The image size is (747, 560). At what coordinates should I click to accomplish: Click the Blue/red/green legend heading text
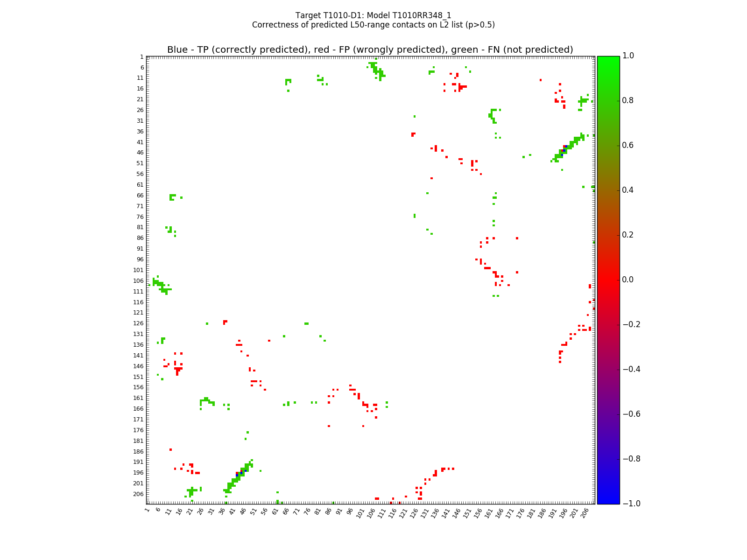coord(370,50)
